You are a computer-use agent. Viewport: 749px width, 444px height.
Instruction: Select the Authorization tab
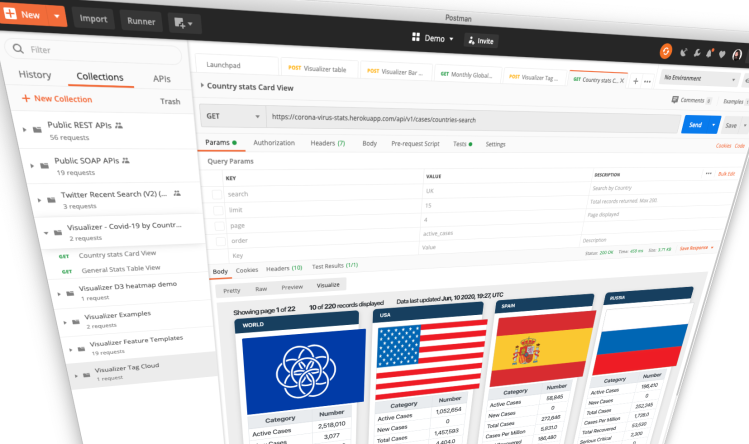[274, 142]
